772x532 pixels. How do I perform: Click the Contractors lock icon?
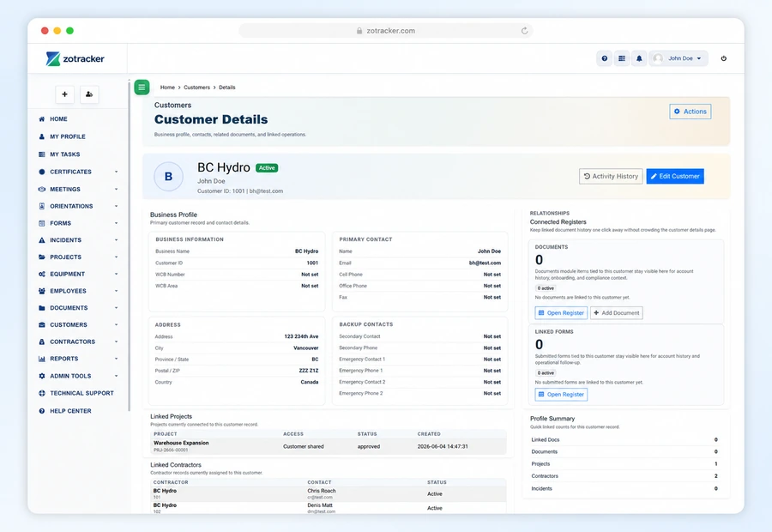click(x=42, y=342)
